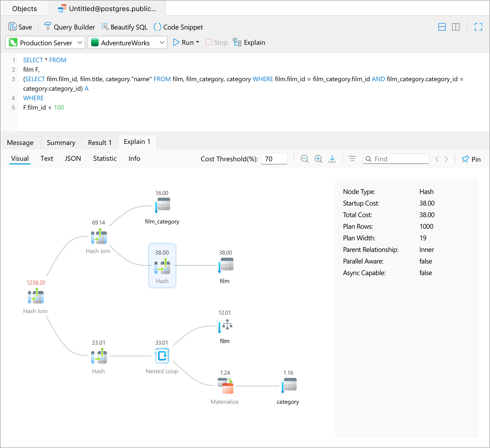Viewport: 490px width, 448px height.
Task: Click the filter lines icon
Action: coord(352,159)
